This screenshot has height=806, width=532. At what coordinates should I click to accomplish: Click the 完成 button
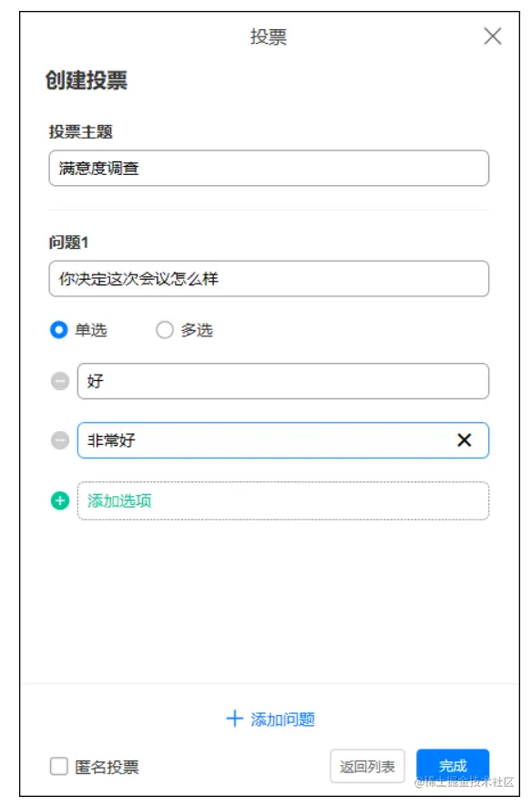[453, 767]
